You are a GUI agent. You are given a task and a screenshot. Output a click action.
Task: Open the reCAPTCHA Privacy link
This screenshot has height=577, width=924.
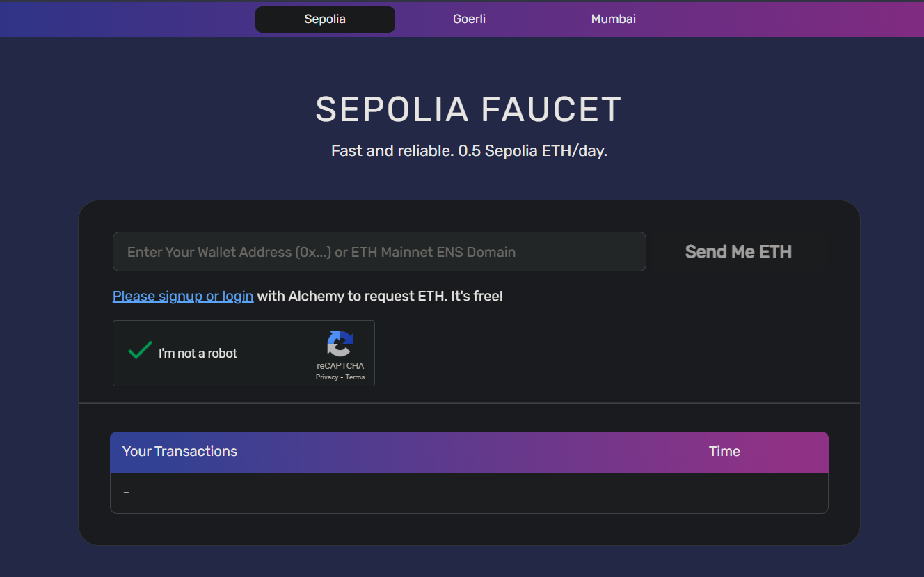click(x=327, y=377)
